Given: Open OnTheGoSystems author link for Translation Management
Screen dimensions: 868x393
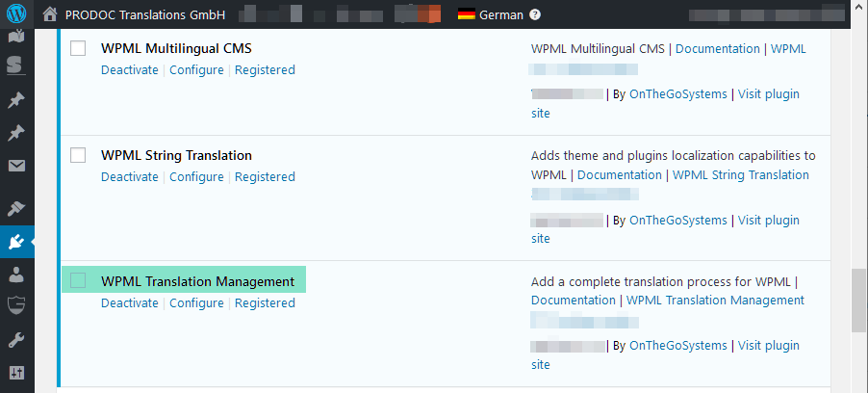Looking at the screenshot, I should [x=678, y=346].
